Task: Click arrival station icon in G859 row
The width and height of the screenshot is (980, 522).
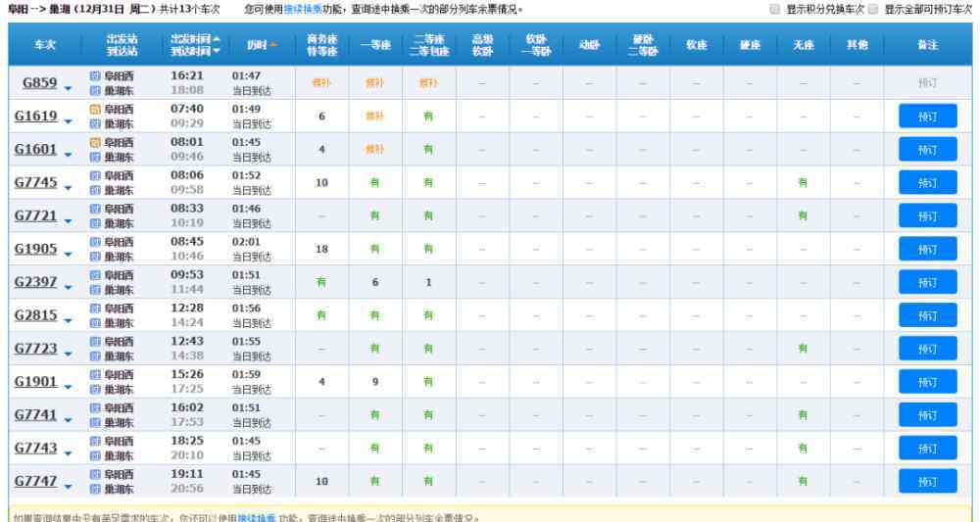Action: coord(95,91)
